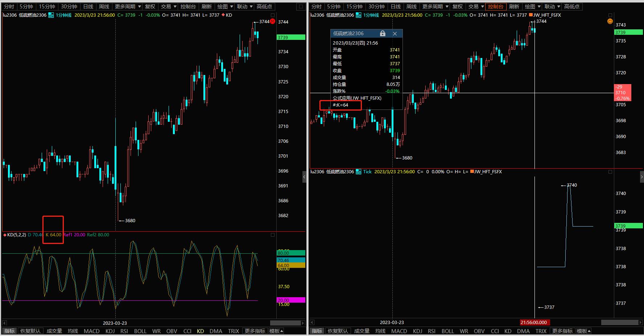Open 交易 dropdown in left toolbar
644x336 pixels.
pos(169,7)
